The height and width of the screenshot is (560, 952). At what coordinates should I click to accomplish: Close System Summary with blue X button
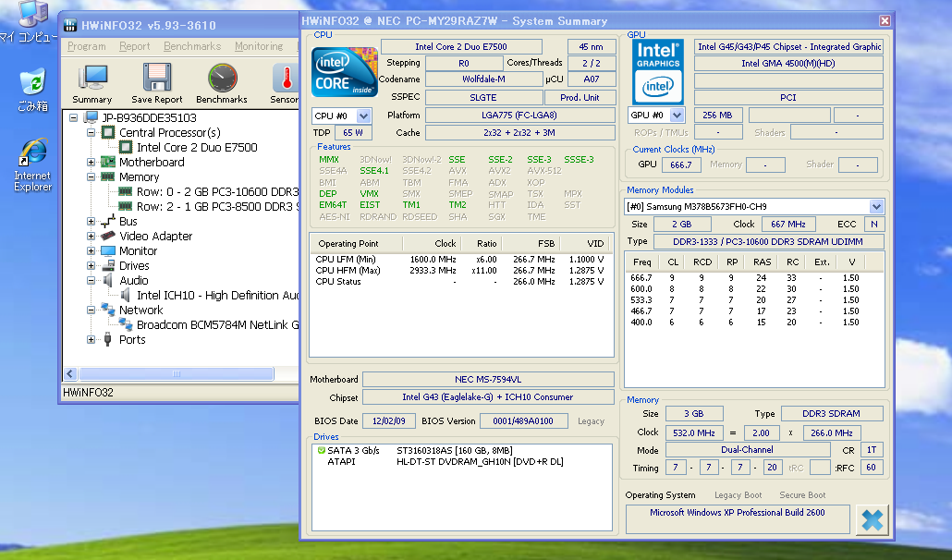pos(871,519)
